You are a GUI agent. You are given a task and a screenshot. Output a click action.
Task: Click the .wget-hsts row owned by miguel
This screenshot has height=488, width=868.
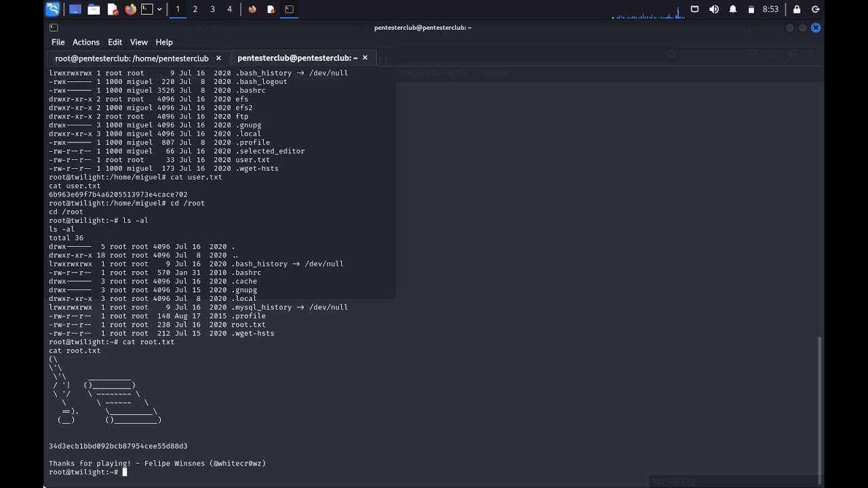[x=163, y=169]
